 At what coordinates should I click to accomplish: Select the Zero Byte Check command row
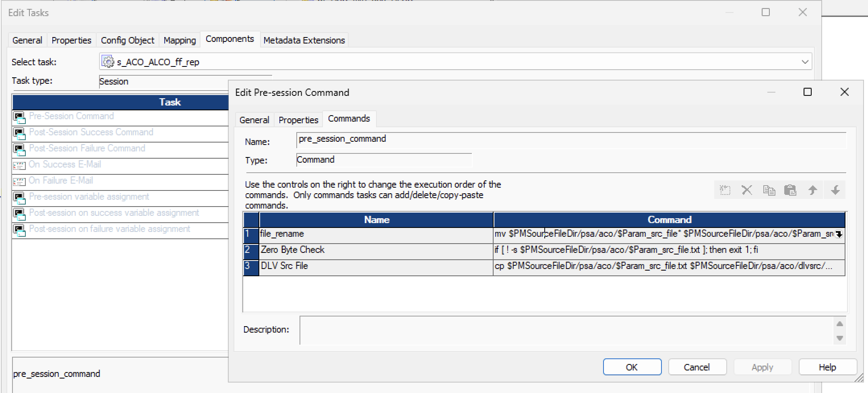(292, 250)
